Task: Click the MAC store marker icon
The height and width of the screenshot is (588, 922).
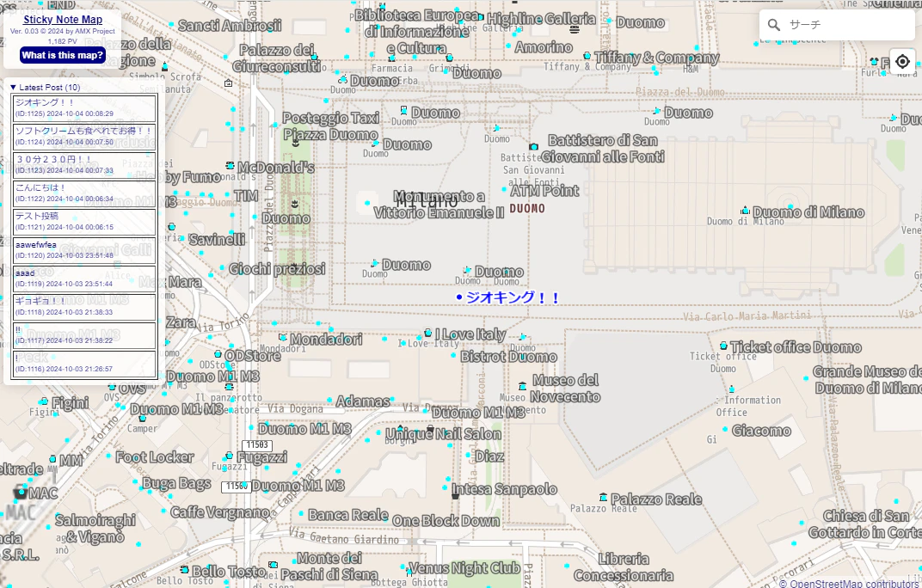Action: coord(22,492)
